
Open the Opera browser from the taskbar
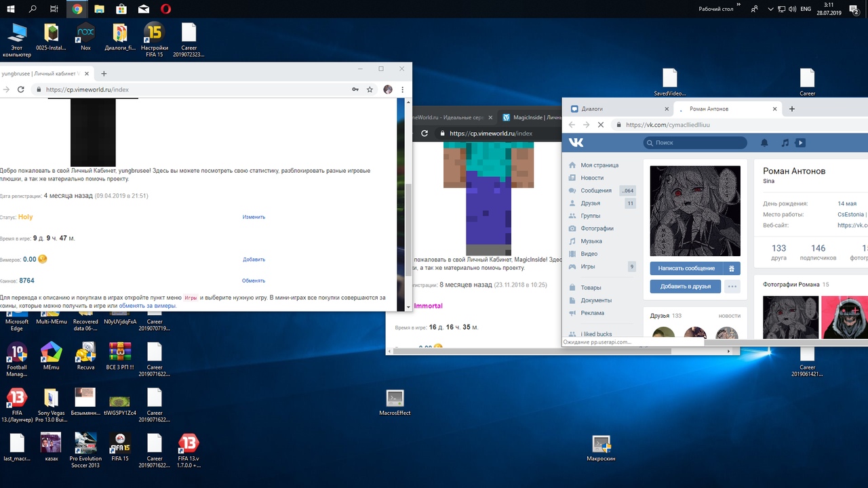(165, 9)
